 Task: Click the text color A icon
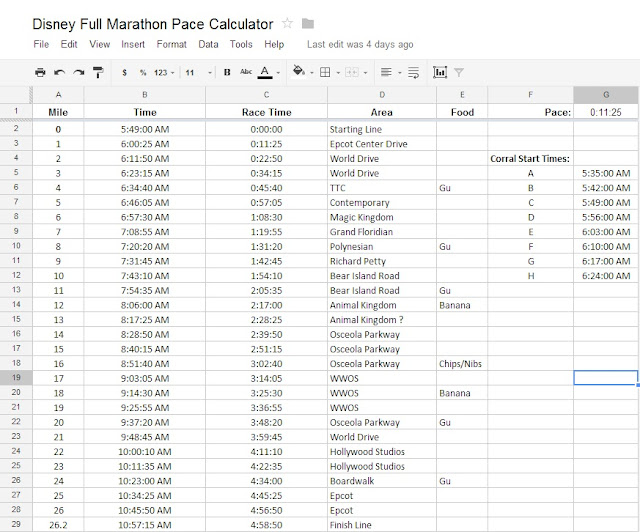[265, 72]
